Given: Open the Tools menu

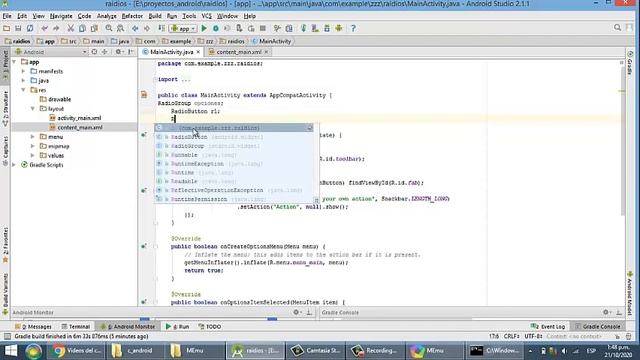Looking at the screenshot, I should [x=189, y=16].
